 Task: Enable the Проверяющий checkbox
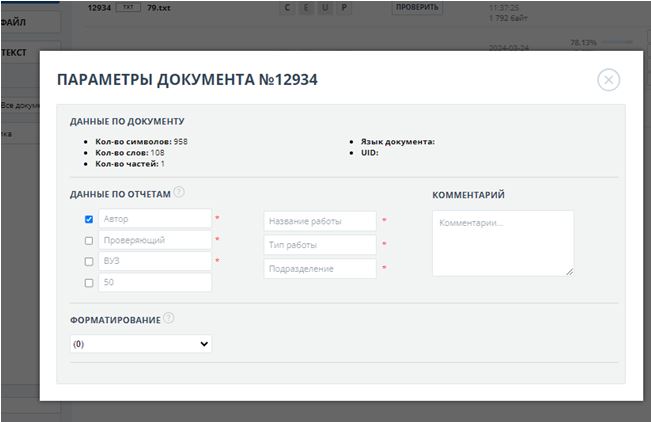tap(89, 240)
